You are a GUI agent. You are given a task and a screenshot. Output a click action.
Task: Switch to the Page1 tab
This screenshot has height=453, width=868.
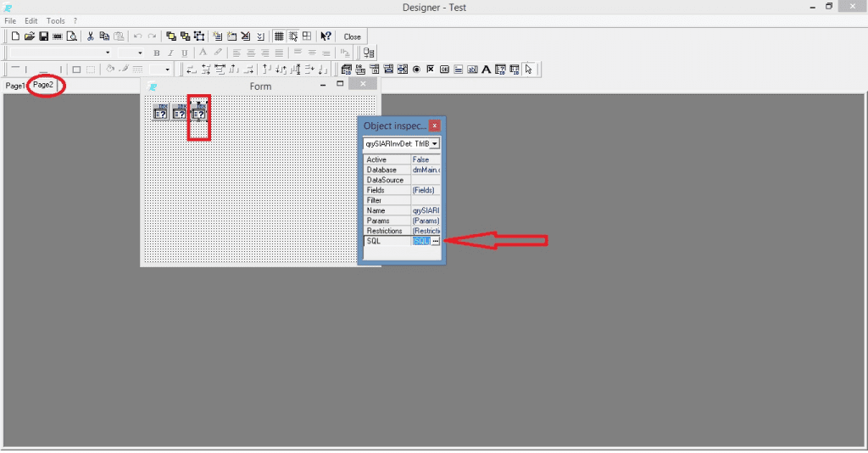pos(15,86)
